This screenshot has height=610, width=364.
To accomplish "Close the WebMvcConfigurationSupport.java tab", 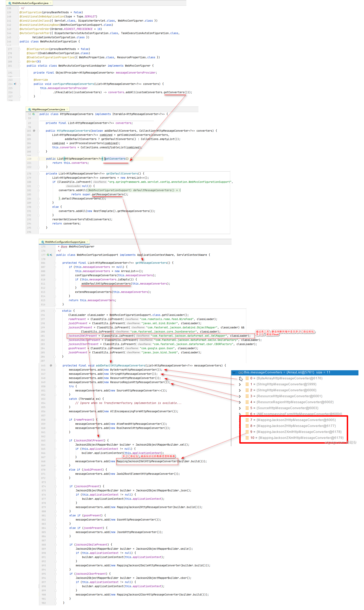I will [x=87, y=242].
